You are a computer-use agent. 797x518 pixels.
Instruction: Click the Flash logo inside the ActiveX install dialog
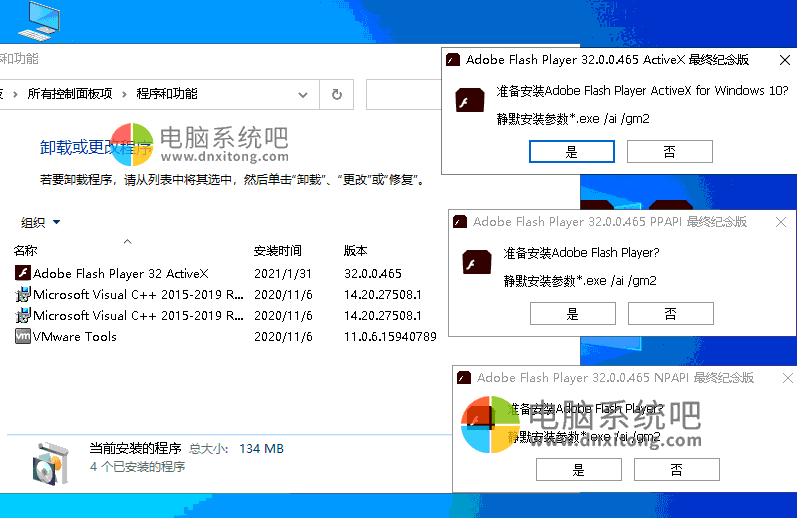tap(470, 102)
